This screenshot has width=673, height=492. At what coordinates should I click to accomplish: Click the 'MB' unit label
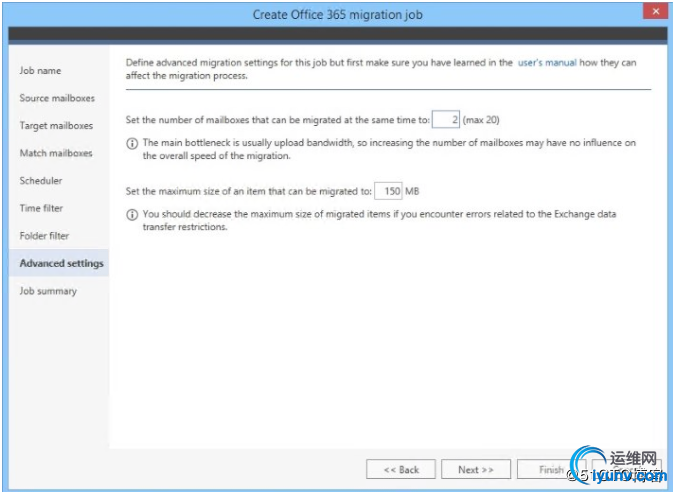[412, 191]
